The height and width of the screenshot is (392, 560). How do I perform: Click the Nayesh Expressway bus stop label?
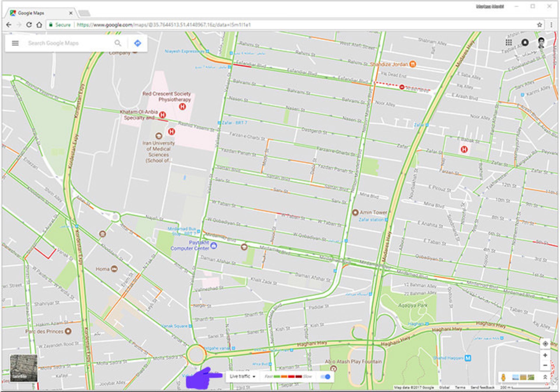185,51
